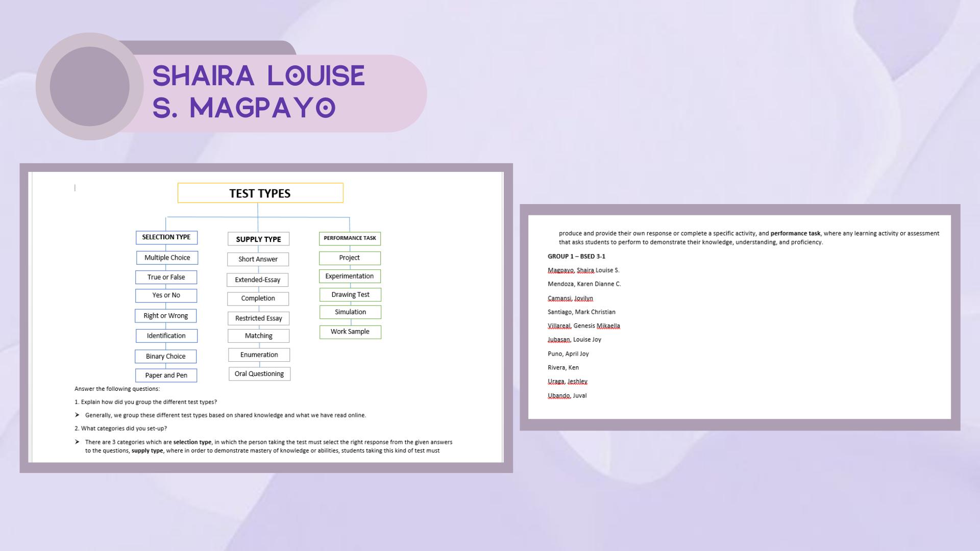Screen dimensions: 980x551
Task: Select the SELECTION TYPE header box
Action: (x=166, y=237)
